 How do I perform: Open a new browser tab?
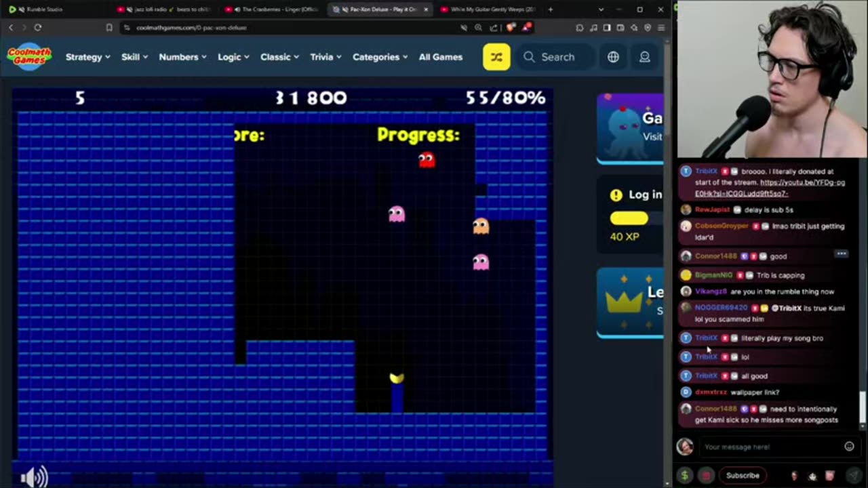[550, 9]
